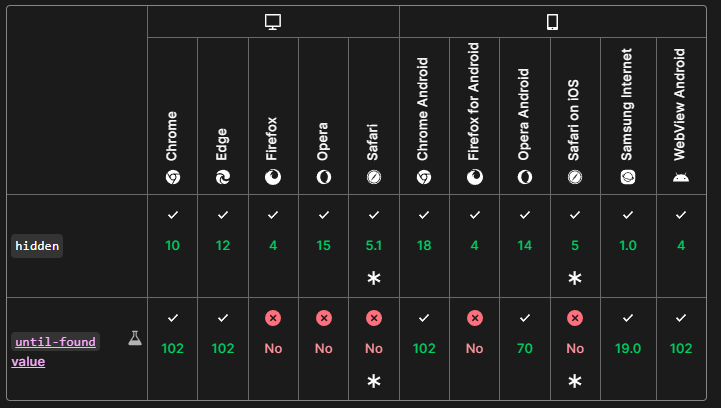Viewport: 721px width, 408px height.
Task: Select Firefox No cell for until-found
Action: tap(273, 349)
